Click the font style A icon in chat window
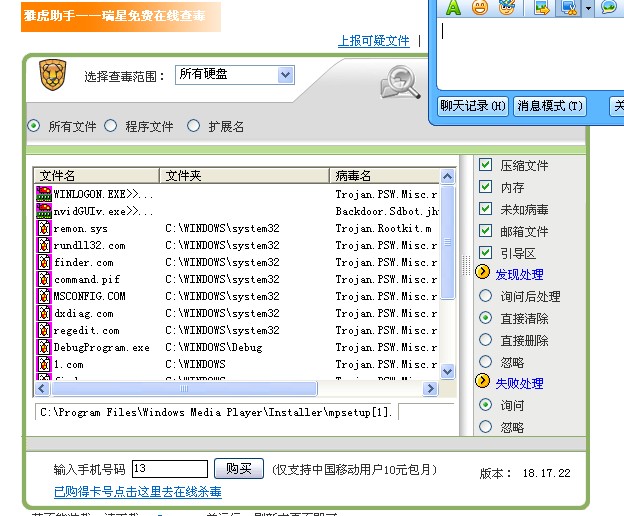Screen dimensions: 624x516 [x=453, y=8]
